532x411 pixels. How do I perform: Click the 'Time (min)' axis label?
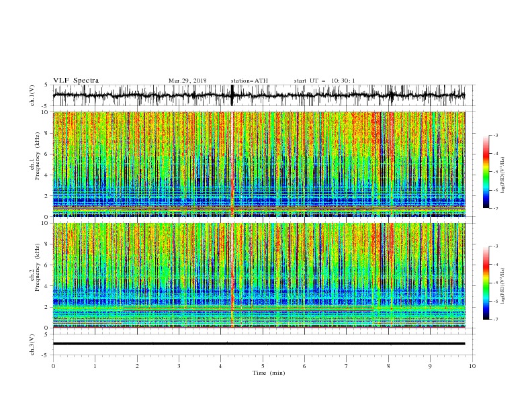(x=269, y=373)
